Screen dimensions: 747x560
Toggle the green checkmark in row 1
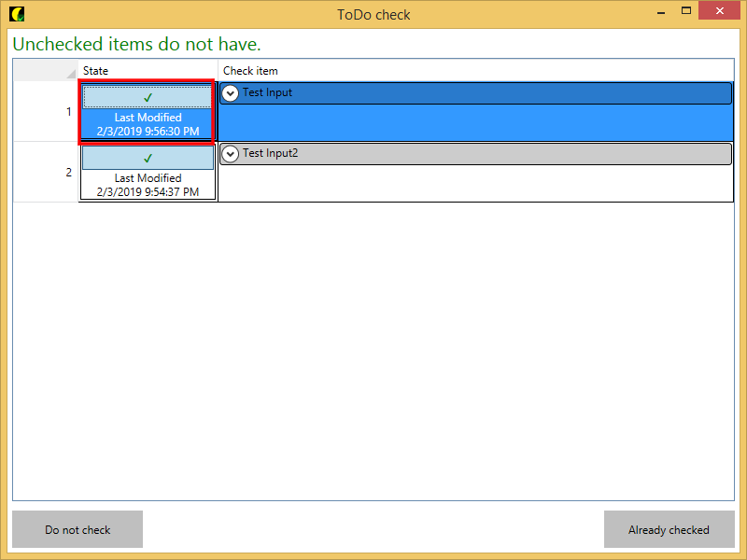click(x=148, y=97)
